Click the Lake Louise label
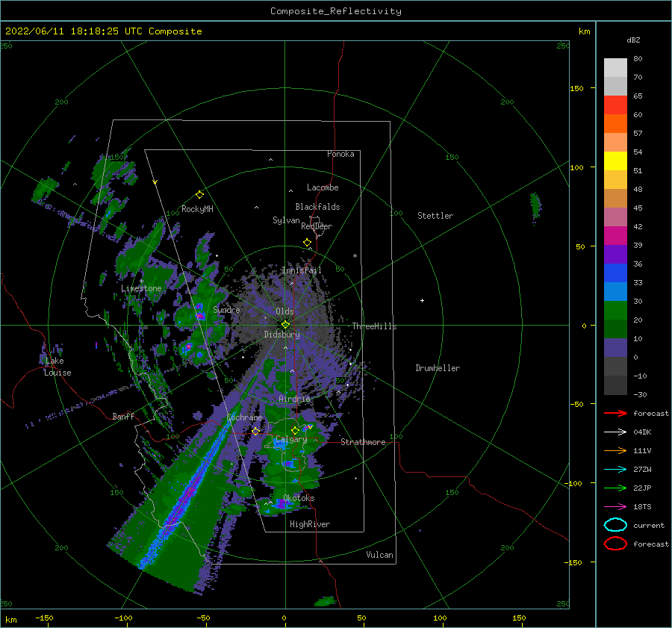The height and width of the screenshot is (628, 672). coord(57,367)
